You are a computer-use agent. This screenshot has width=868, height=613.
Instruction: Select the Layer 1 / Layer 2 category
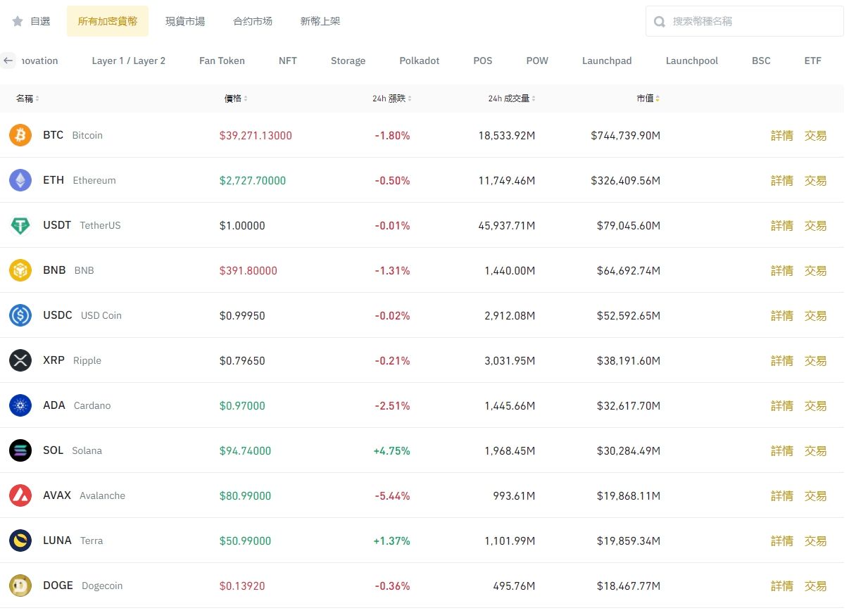[129, 61]
